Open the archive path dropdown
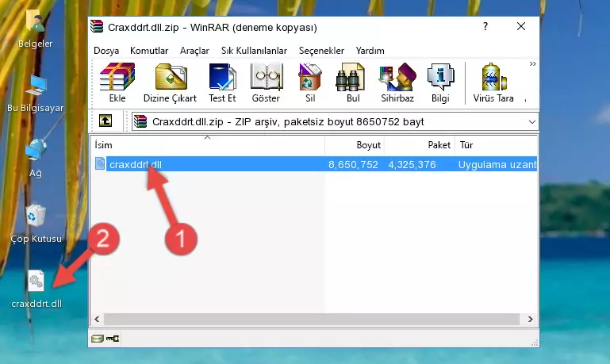 coord(531,121)
